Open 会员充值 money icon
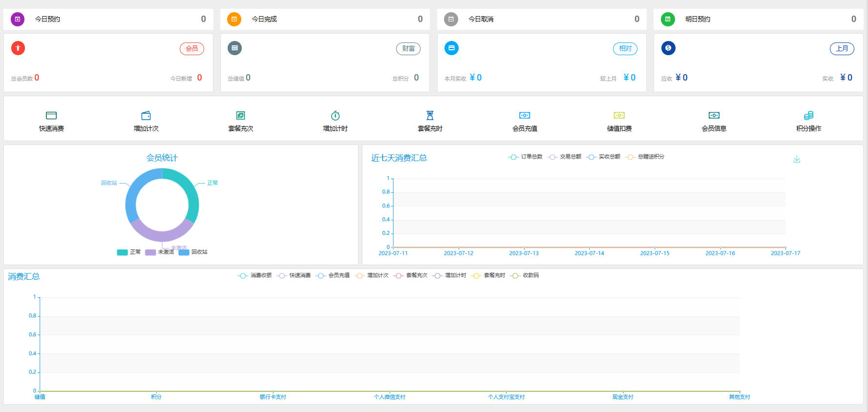868x412 pixels. (x=525, y=115)
